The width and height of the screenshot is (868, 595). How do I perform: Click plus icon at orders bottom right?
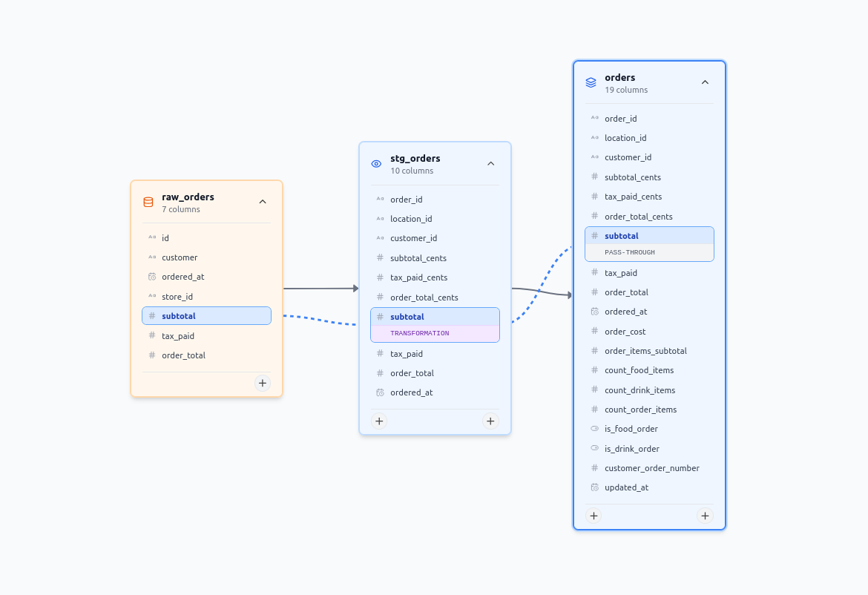point(705,516)
